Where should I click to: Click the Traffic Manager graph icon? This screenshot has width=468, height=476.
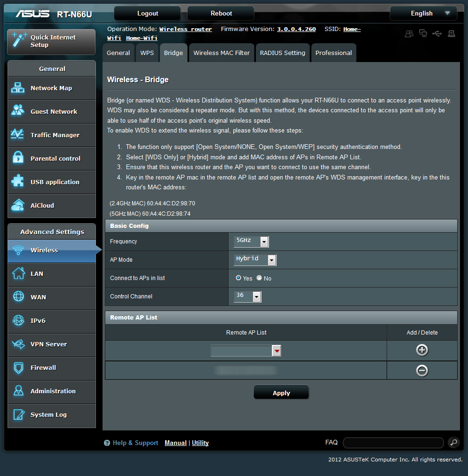click(x=17, y=134)
